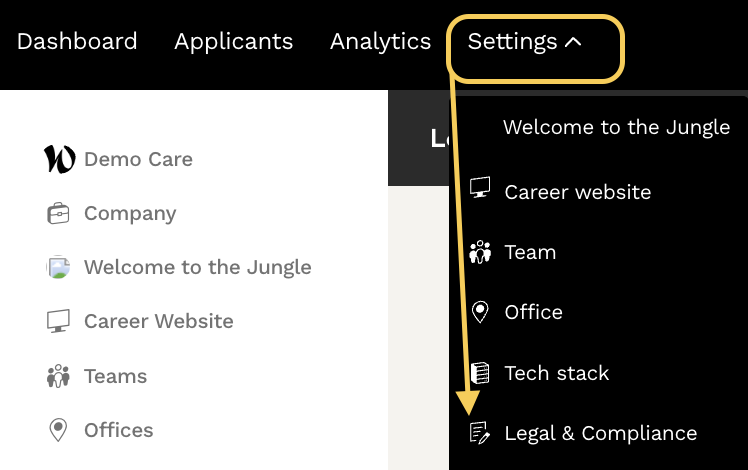The height and width of the screenshot is (470, 748).
Task: Collapse the Settings dropdown menu
Action: click(525, 42)
